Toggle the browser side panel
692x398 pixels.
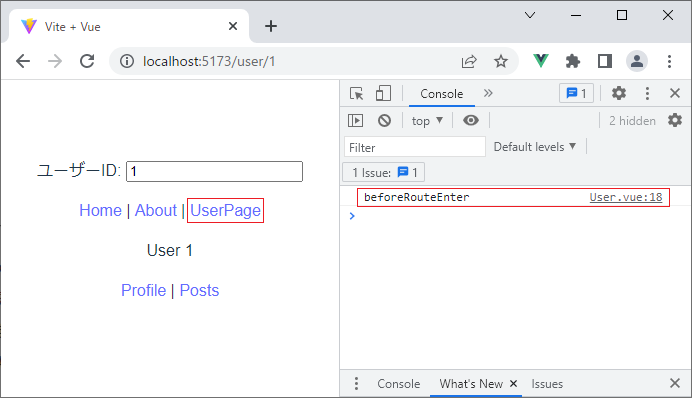coord(605,61)
